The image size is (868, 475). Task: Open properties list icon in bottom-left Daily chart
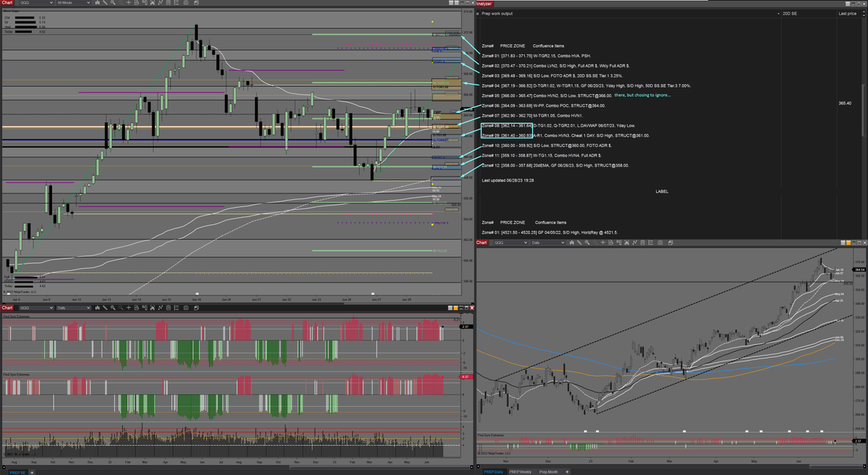pyautogui.click(x=176, y=308)
